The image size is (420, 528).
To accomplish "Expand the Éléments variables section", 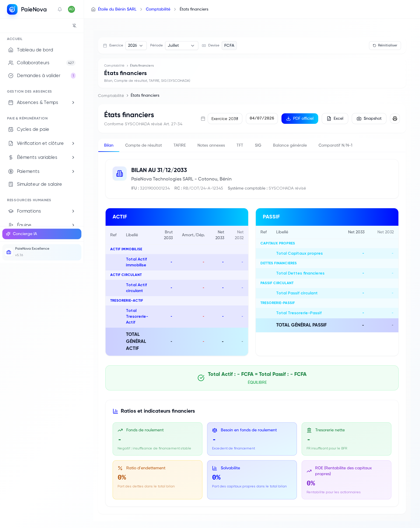I will coord(42,157).
